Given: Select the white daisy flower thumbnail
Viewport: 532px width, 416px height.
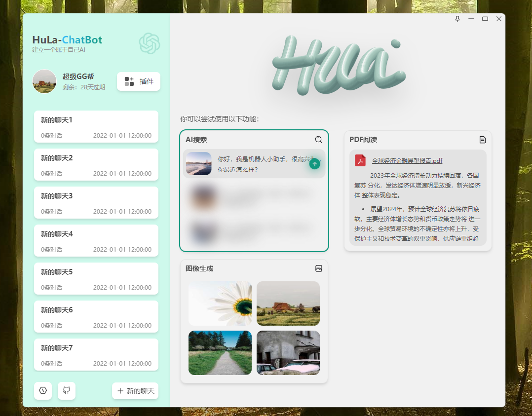Looking at the screenshot, I should 220,303.
